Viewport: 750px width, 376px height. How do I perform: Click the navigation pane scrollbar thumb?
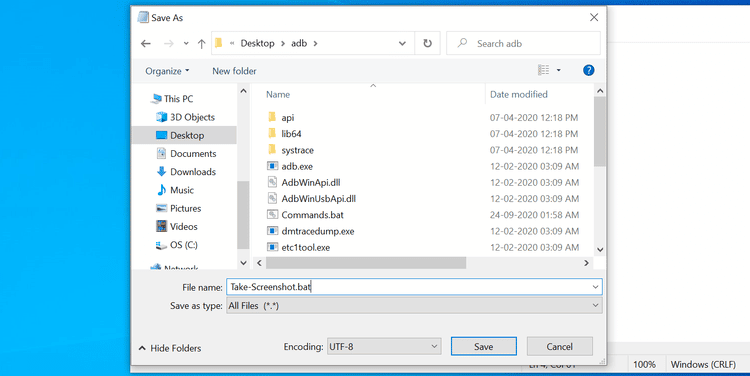(243, 215)
